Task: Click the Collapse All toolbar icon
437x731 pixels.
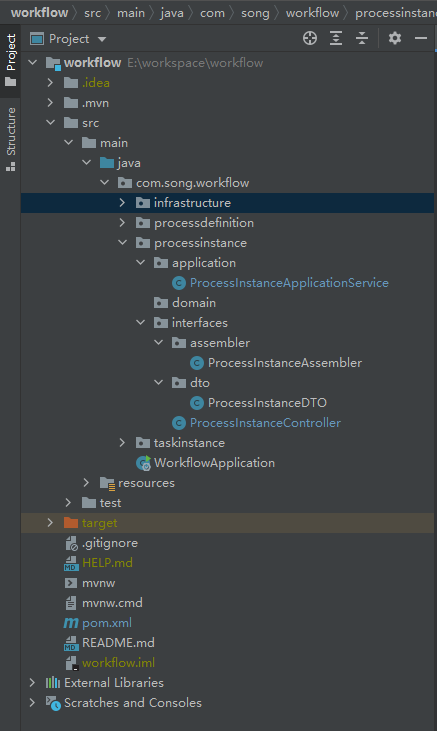Action: [362, 38]
